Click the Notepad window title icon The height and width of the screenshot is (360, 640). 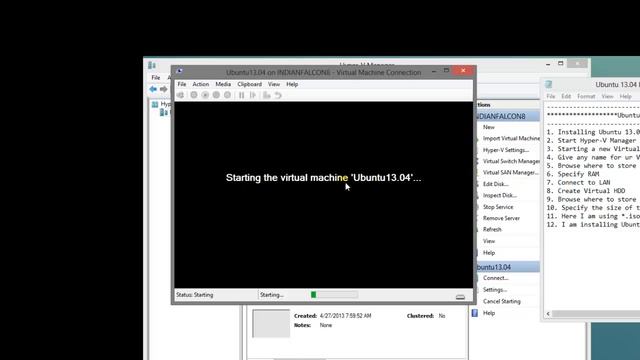(549, 84)
